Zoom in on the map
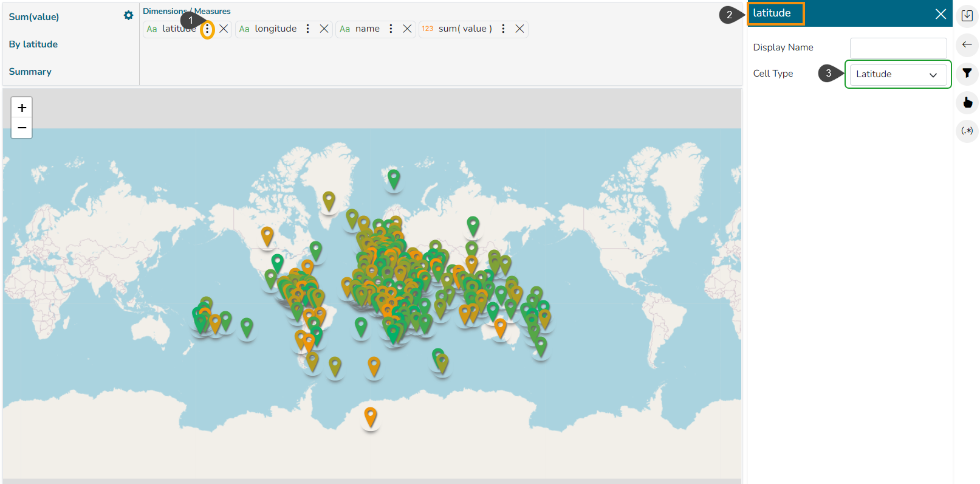This screenshot has height=484, width=980. [x=22, y=108]
